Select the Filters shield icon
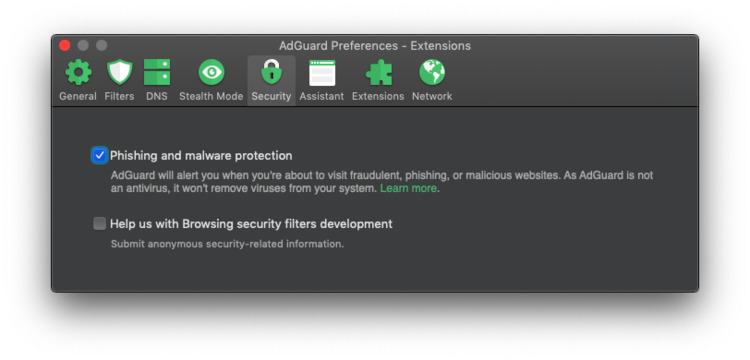Screen dimensions: 750x360 (x=120, y=72)
